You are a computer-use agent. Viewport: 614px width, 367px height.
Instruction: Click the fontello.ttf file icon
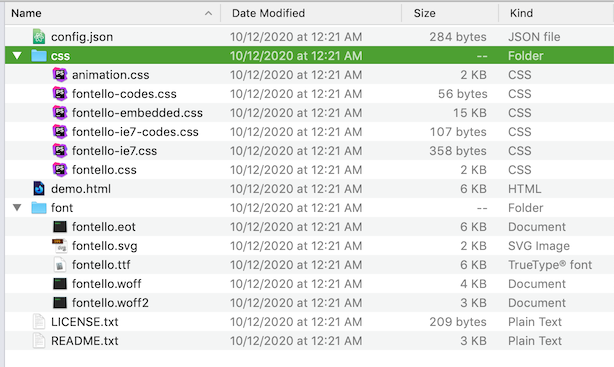coord(60,264)
